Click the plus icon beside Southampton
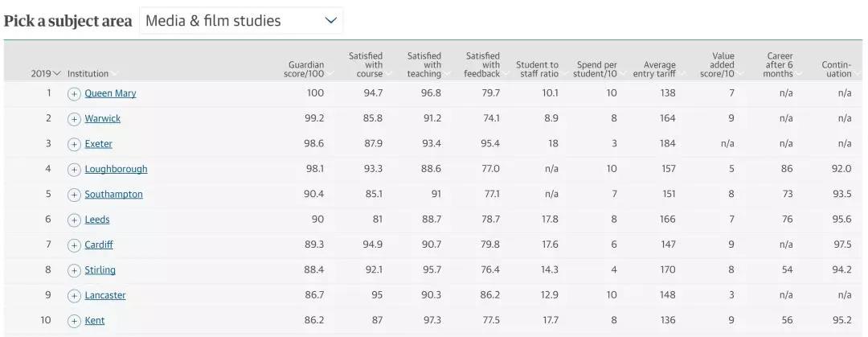 point(74,195)
